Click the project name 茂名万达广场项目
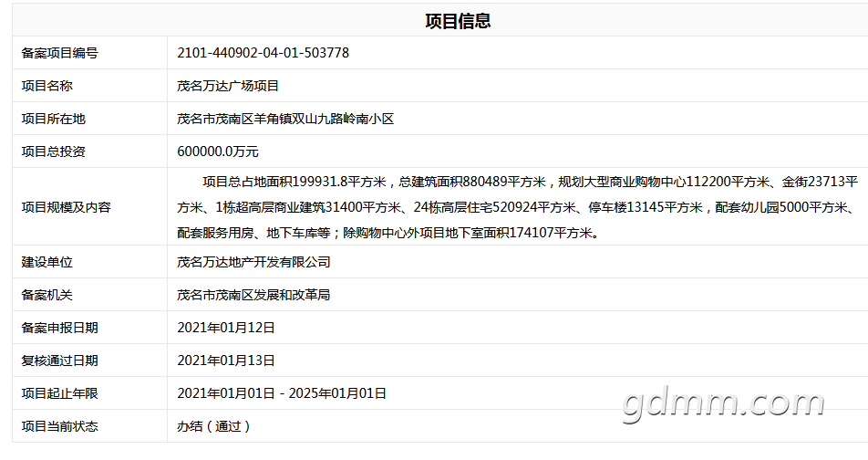868x460 pixels. pos(228,86)
